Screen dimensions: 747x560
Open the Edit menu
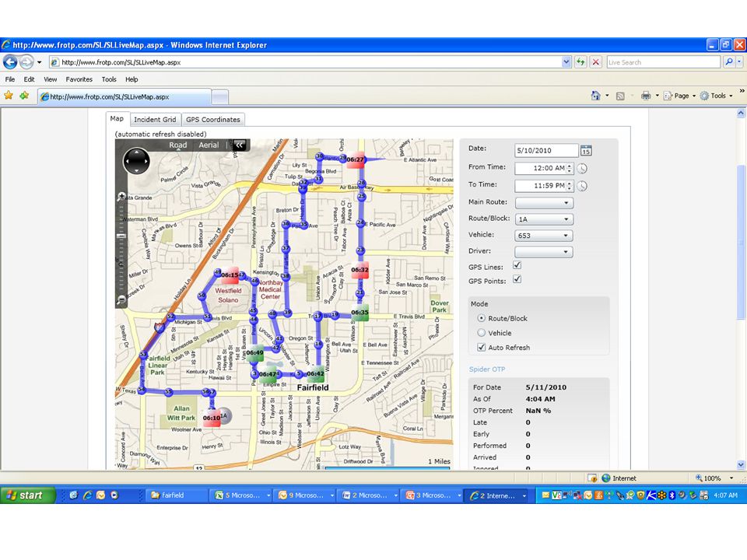point(29,79)
